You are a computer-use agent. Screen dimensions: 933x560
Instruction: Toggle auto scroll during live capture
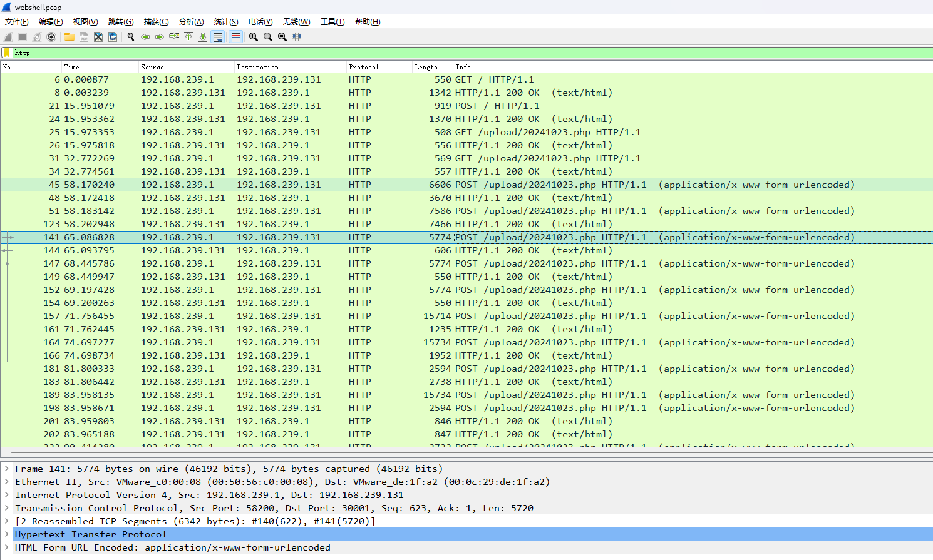point(218,37)
